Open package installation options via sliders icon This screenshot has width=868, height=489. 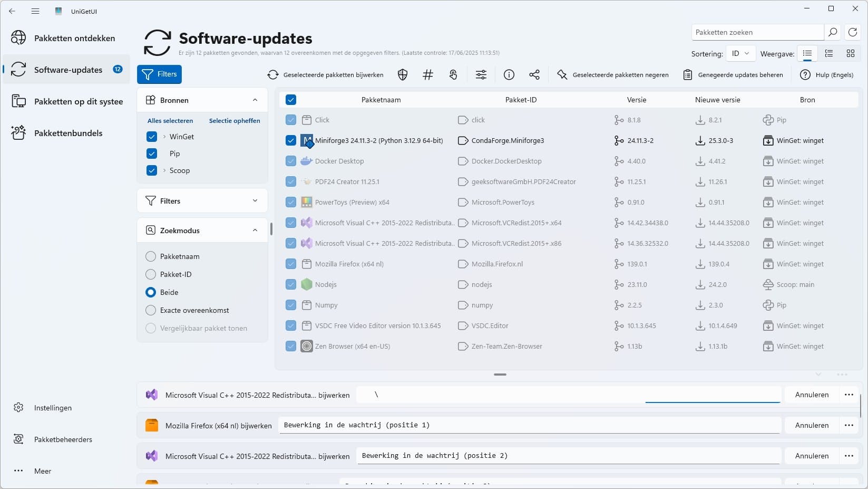pyautogui.click(x=481, y=74)
